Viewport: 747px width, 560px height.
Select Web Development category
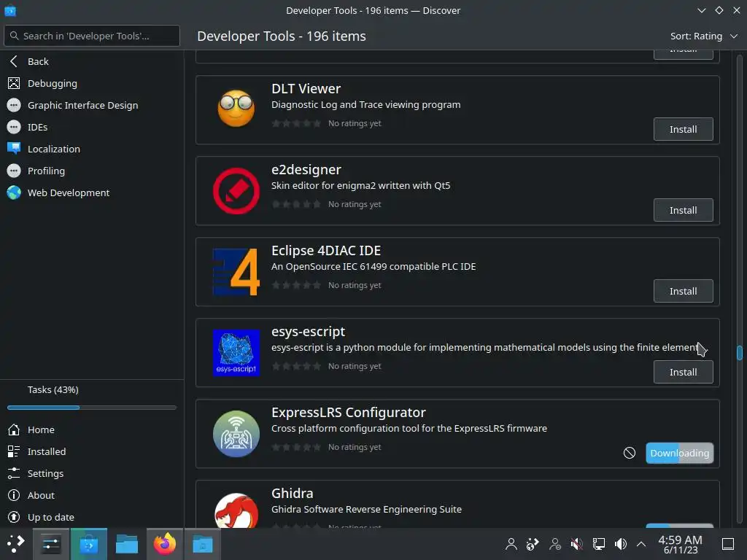(92, 192)
